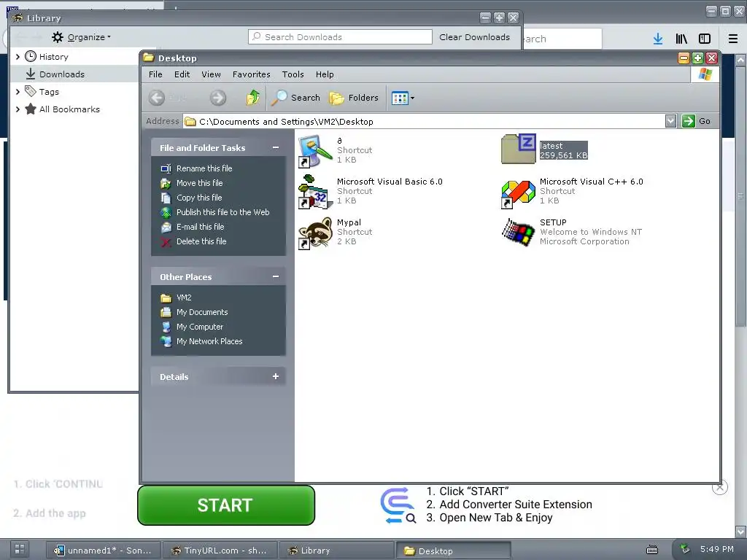The width and height of the screenshot is (747, 560).
Task: Open the Favorites menu
Action: click(252, 74)
